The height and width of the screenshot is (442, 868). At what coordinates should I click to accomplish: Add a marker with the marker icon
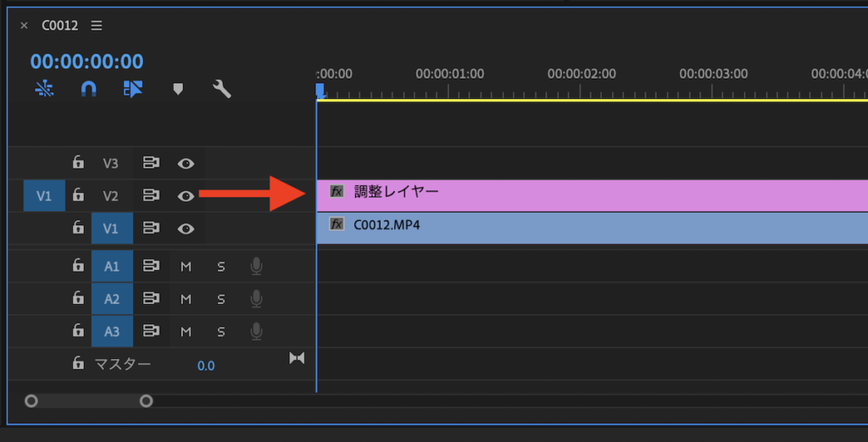[178, 89]
